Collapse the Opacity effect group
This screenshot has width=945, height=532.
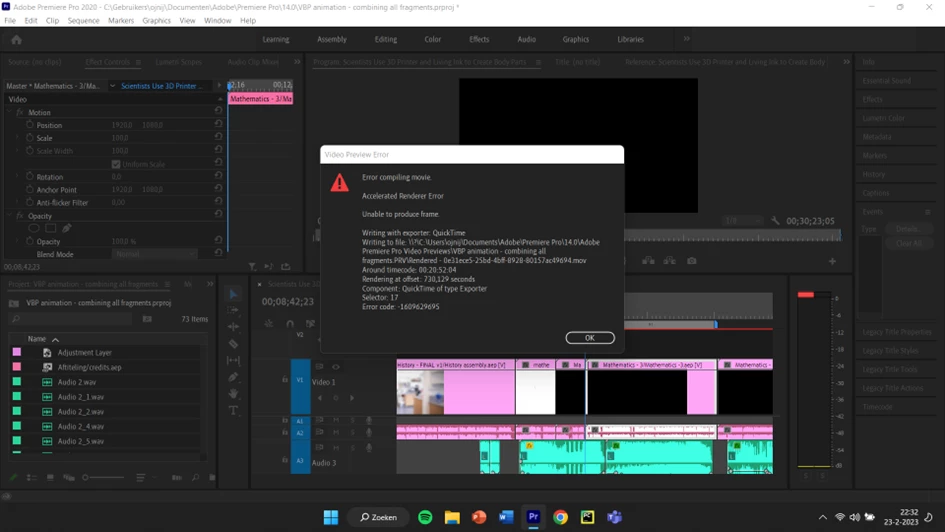click(10, 216)
